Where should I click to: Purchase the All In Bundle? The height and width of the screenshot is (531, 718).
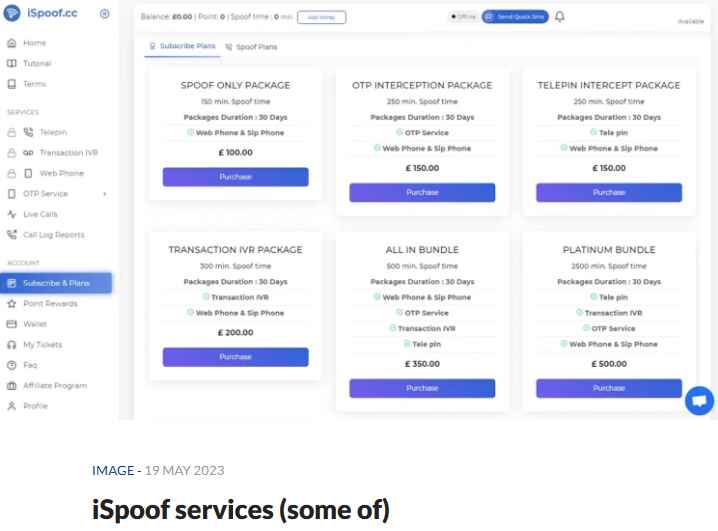[x=422, y=388]
